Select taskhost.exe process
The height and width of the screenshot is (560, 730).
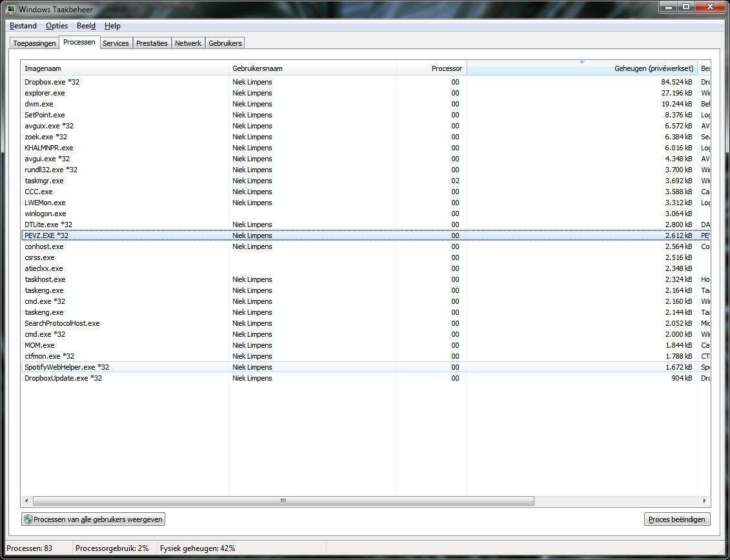366,279
